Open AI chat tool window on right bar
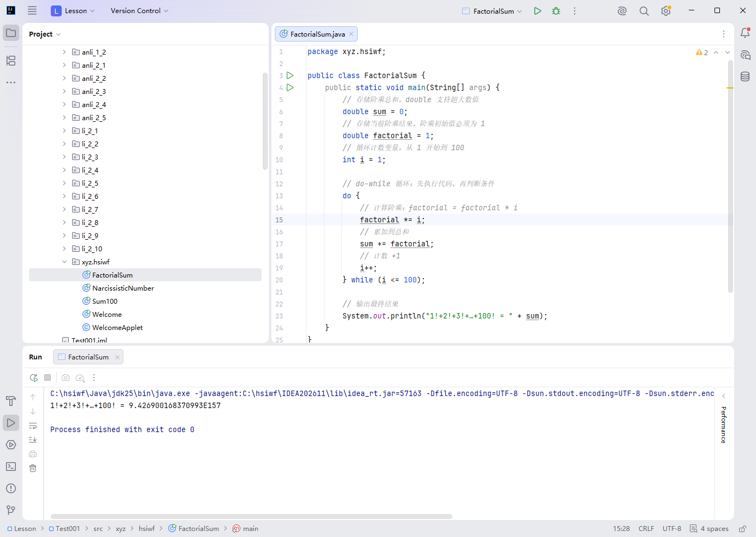 745,55
